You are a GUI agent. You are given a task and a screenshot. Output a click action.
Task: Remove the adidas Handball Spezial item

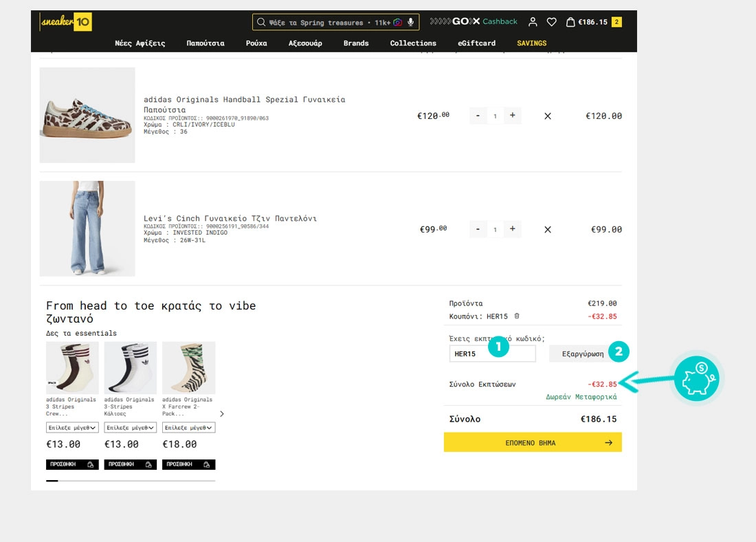click(x=548, y=116)
